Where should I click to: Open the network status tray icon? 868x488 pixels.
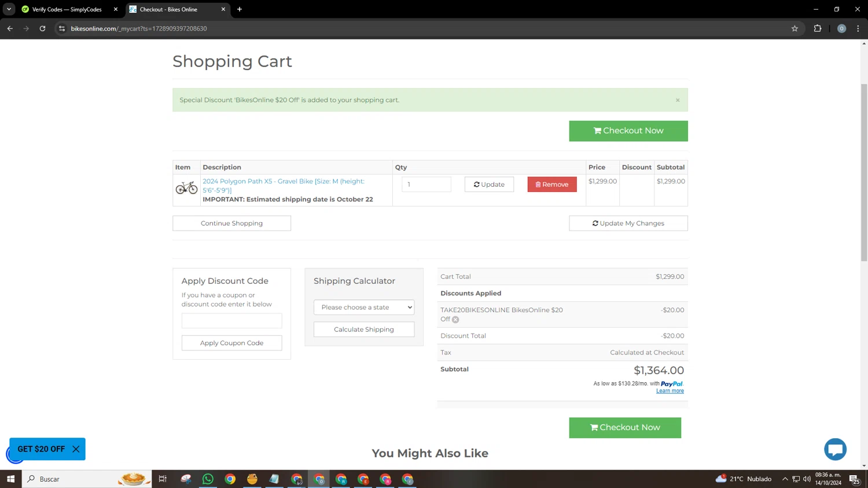coord(796,479)
